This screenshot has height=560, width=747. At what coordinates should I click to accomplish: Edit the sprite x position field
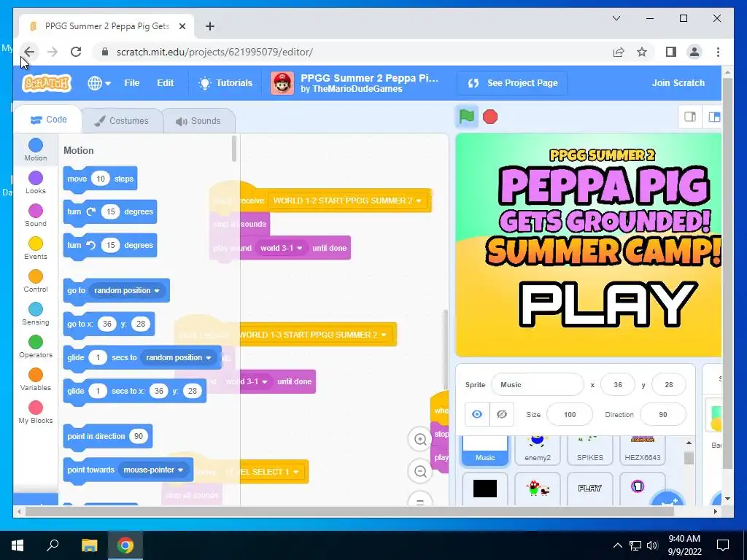tap(618, 385)
